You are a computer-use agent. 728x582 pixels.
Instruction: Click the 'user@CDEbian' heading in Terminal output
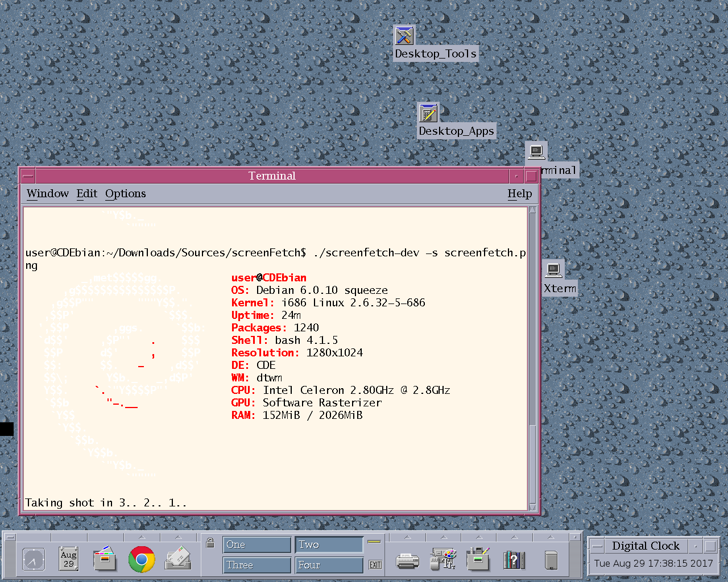[269, 278]
